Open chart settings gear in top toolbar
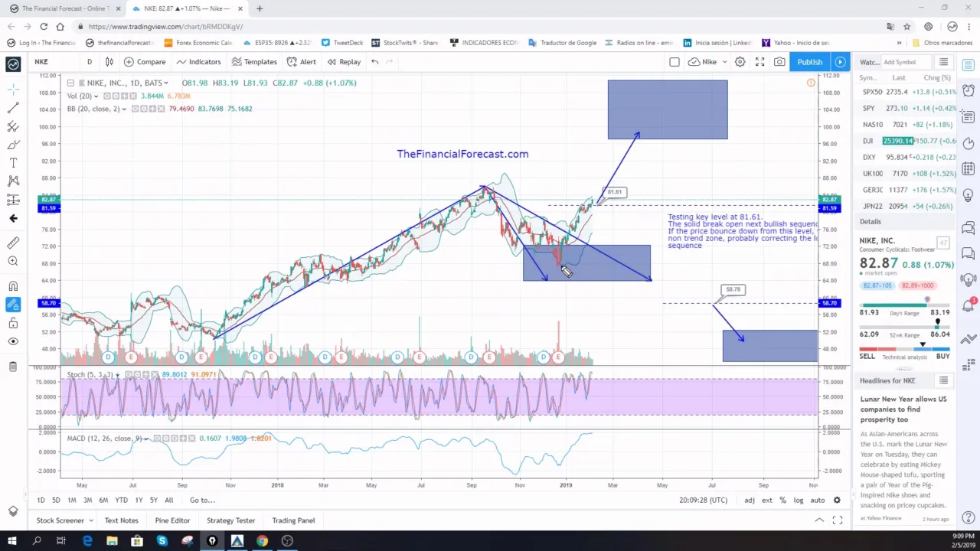The width and height of the screenshot is (980, 551). [x=740, y=62]
